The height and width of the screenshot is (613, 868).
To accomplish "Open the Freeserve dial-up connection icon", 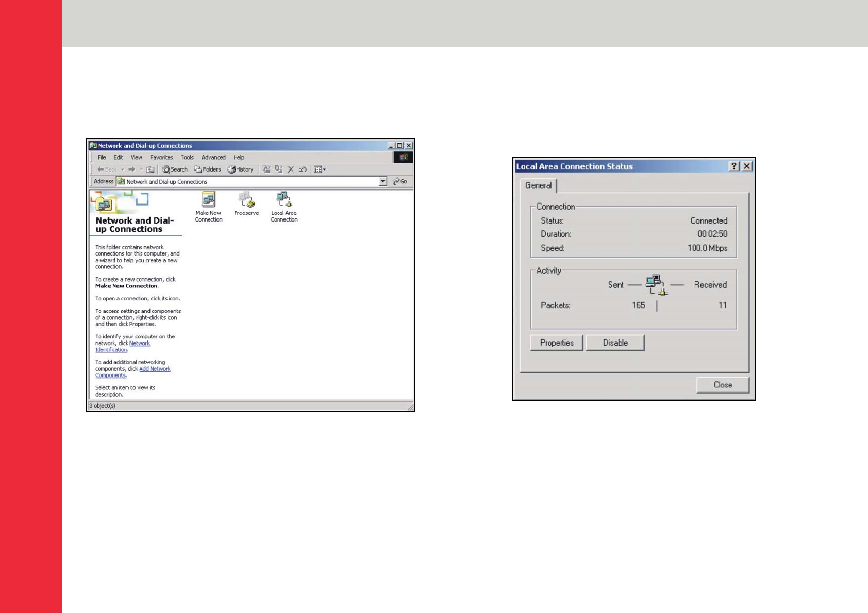I will (x=246, y=203).
